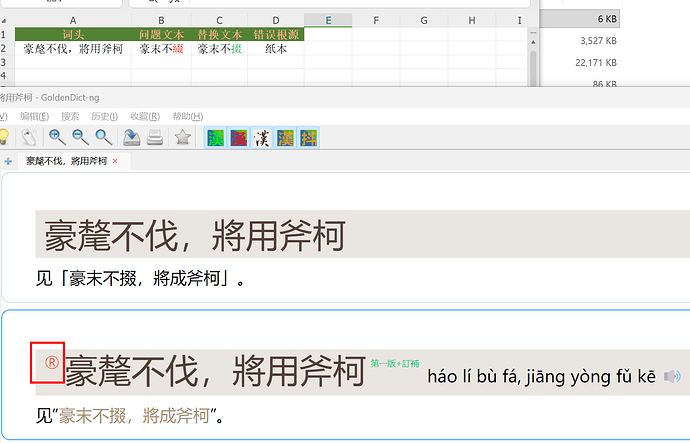Toggle the white 漢 dictionary icon

pos(262,137)
